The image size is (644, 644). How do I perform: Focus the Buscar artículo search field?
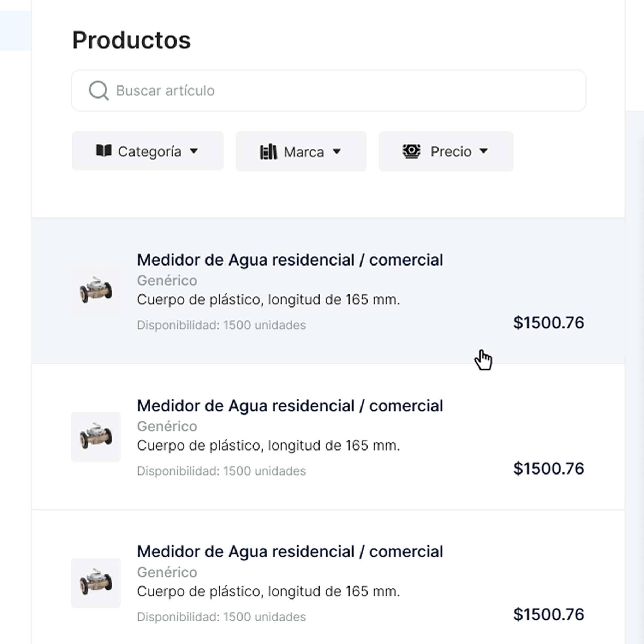click(329, 90)
